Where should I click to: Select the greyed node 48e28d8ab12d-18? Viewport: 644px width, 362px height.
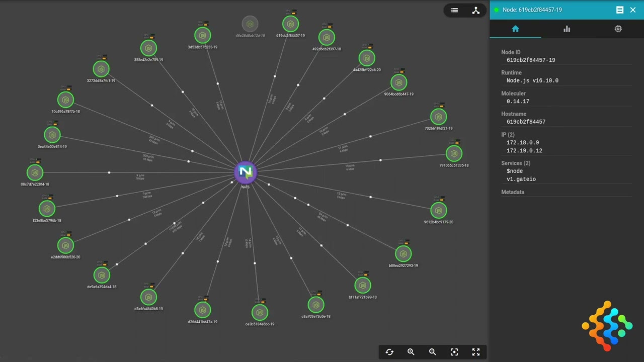pos(250,24)
